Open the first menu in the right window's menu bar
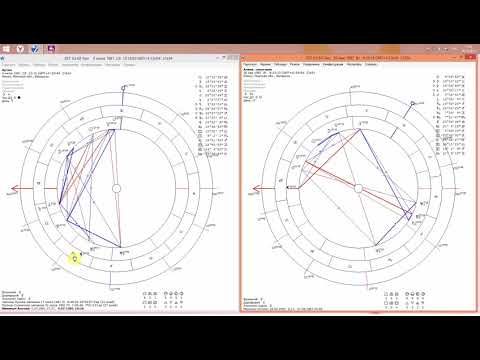 (x=250, y=64)
